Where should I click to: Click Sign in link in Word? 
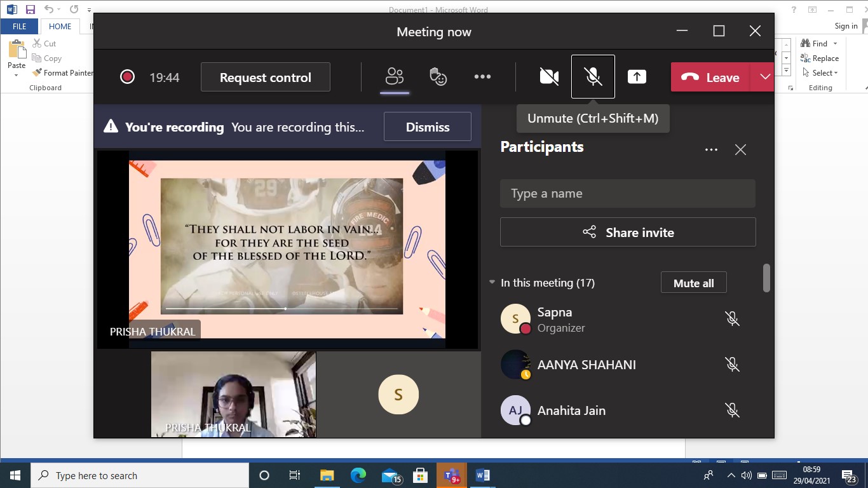pos(846,26)
